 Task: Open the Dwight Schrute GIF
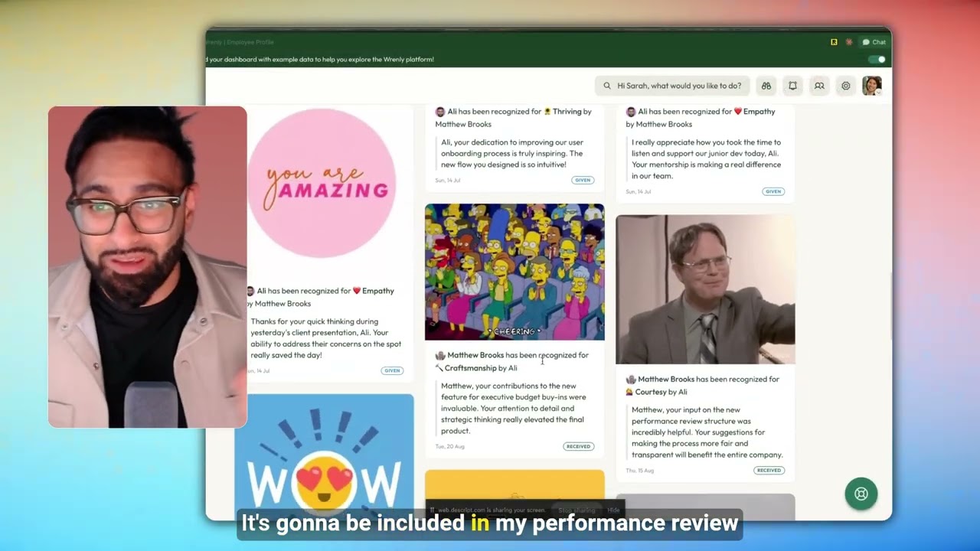705,289
